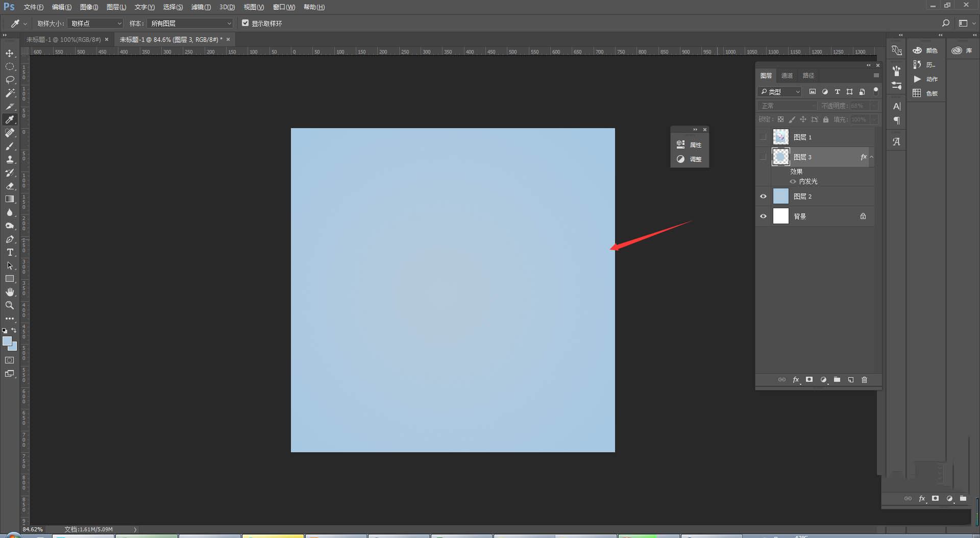Select the Horizontal Type tool

[10, 252]
